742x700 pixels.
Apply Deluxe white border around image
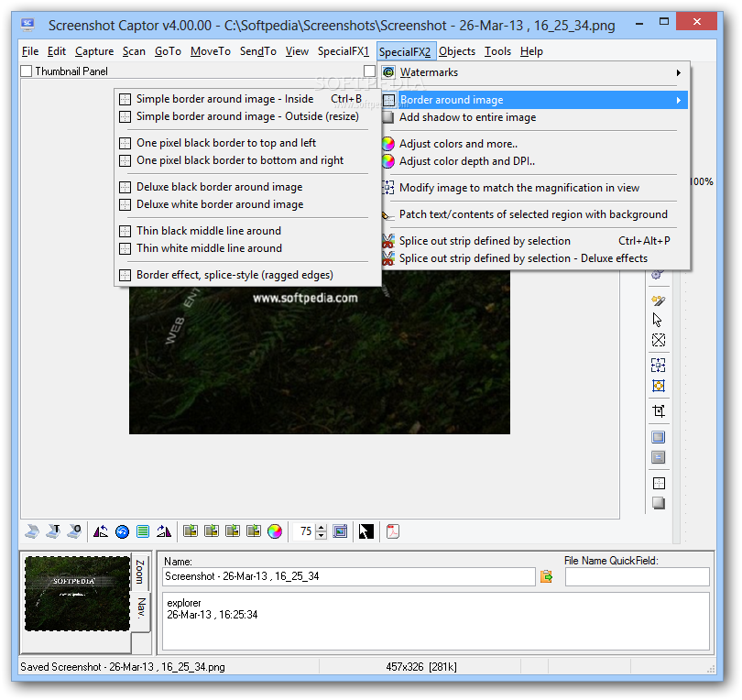247,204
